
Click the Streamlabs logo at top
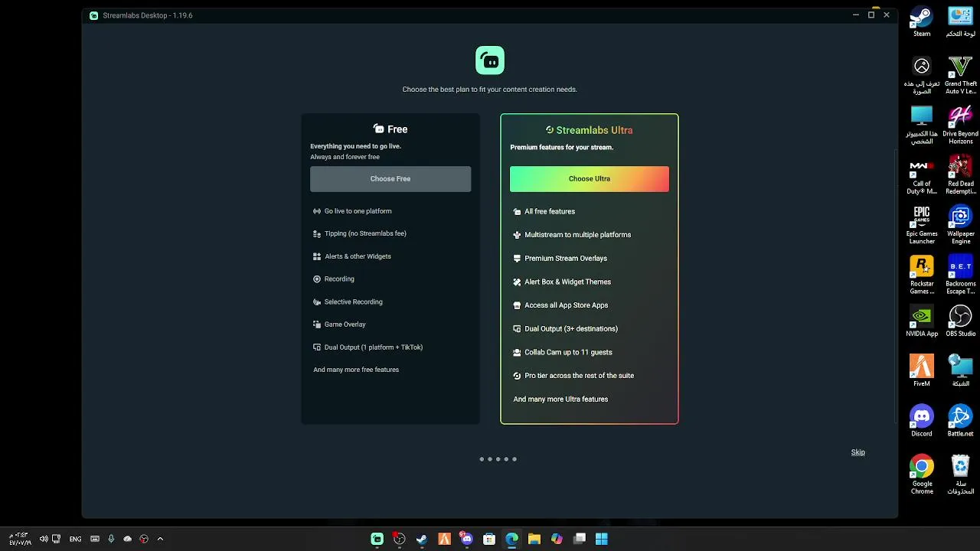490,60
